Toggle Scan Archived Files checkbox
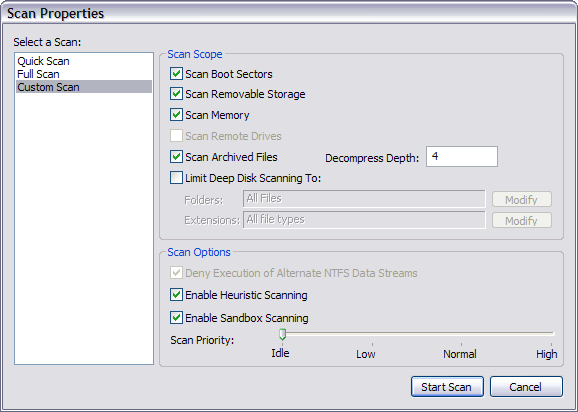 point(176,157)
